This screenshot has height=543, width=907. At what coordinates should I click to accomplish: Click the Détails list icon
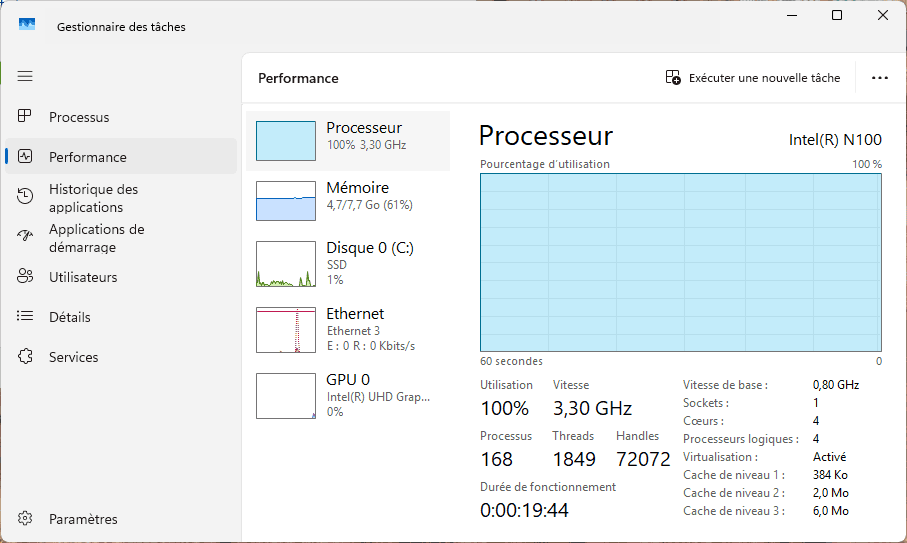click(x=25, y=316)
